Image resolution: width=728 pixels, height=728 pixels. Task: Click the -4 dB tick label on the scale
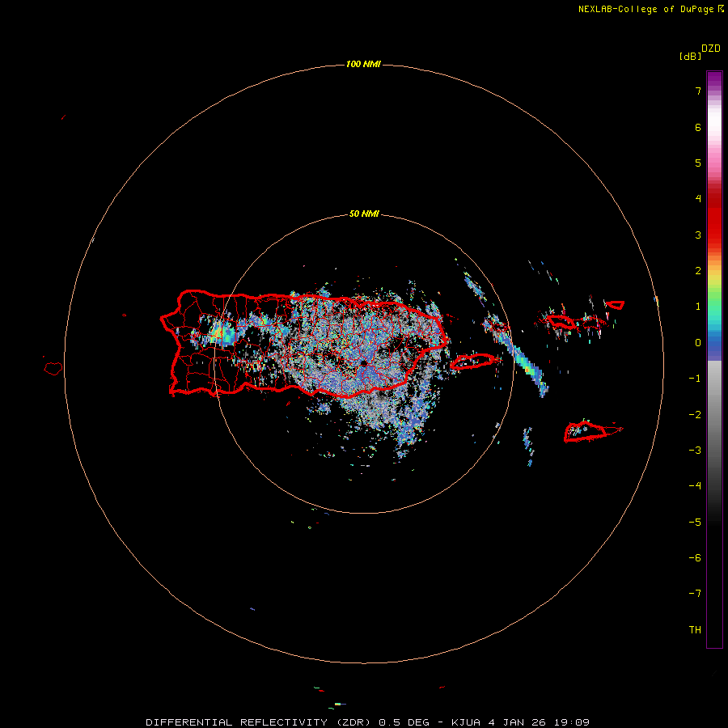tap(695, 486)
